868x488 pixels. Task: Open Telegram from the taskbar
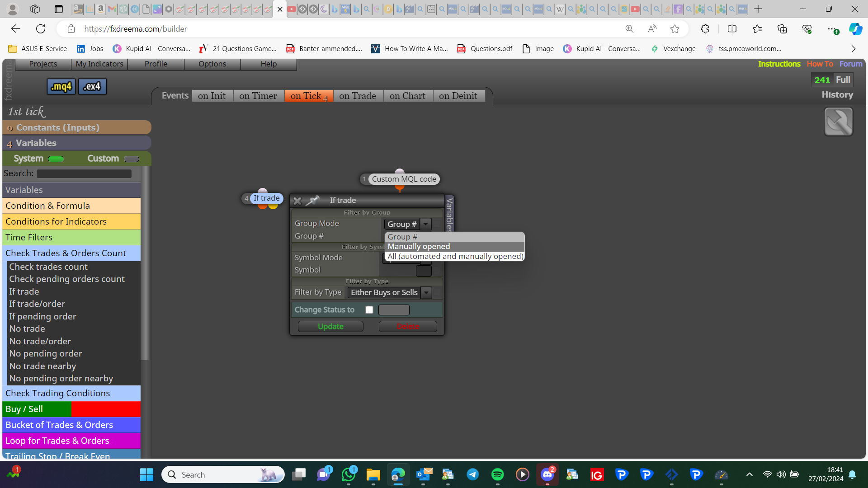point(473,474)
